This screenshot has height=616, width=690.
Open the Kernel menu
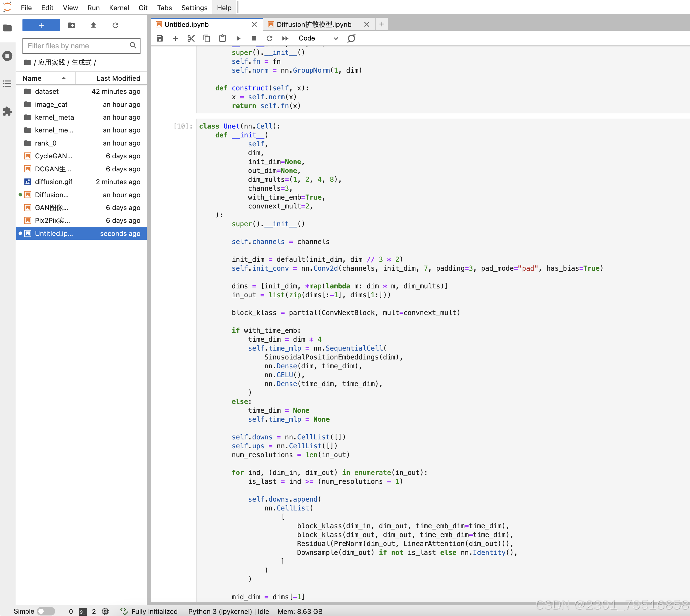click(119, 8)
